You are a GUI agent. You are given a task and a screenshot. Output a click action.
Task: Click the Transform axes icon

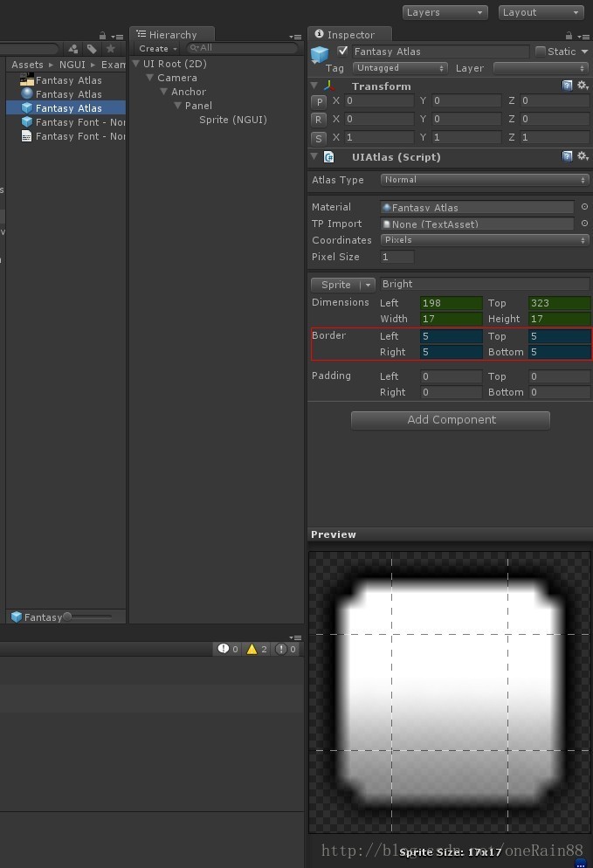point(329,86)
